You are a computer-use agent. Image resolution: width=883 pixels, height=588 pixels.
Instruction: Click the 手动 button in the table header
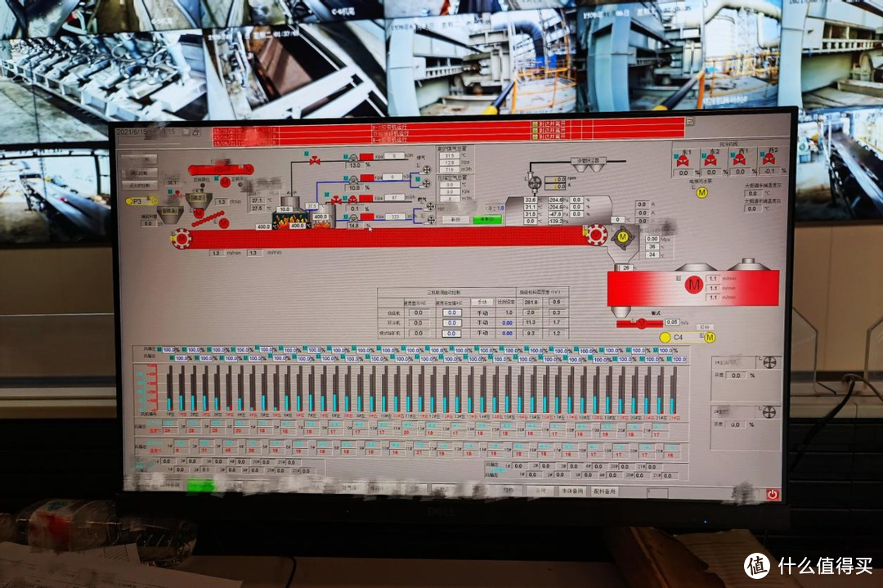[x=482, y=303]
